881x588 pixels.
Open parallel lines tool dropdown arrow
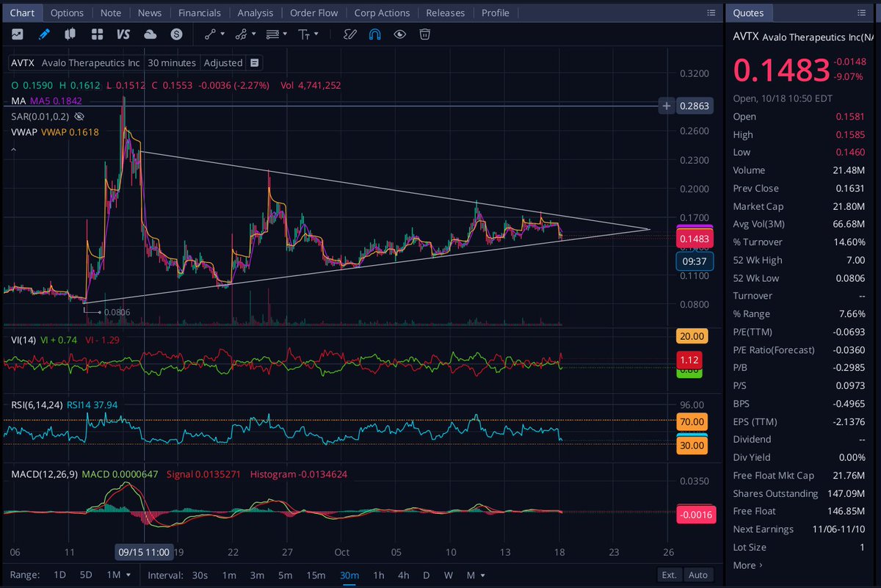(285, 34)
